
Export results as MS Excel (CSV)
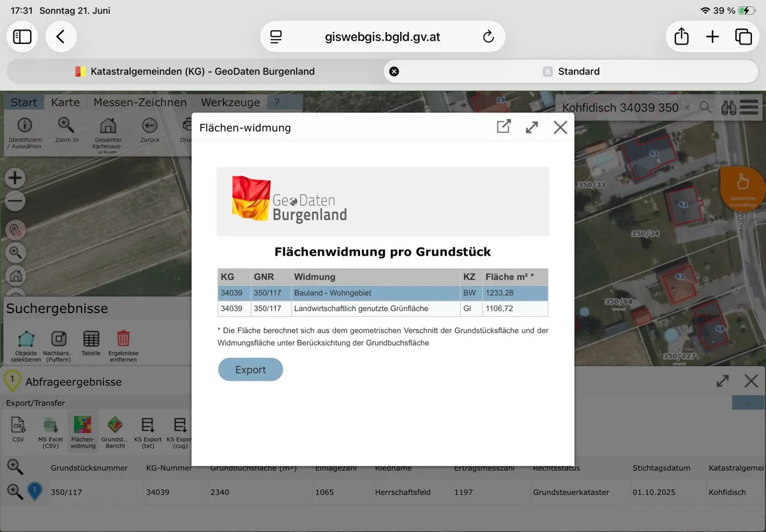(50, 432)
